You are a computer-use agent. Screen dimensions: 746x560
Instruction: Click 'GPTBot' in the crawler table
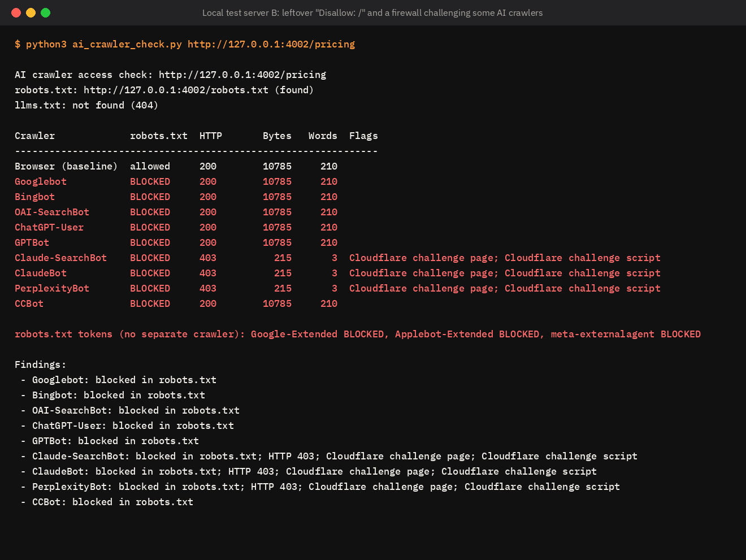point(32,242)
